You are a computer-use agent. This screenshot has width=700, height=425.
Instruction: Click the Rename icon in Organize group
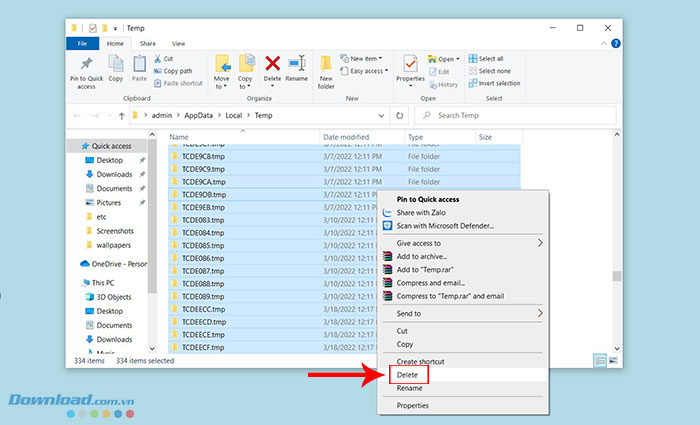(297, 68)
